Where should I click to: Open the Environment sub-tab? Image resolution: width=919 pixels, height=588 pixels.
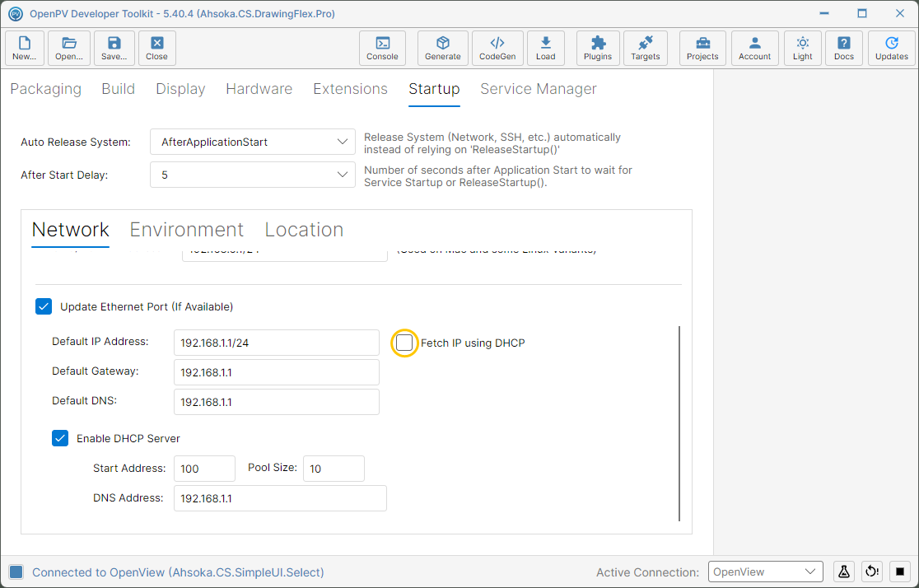(186, 230)
